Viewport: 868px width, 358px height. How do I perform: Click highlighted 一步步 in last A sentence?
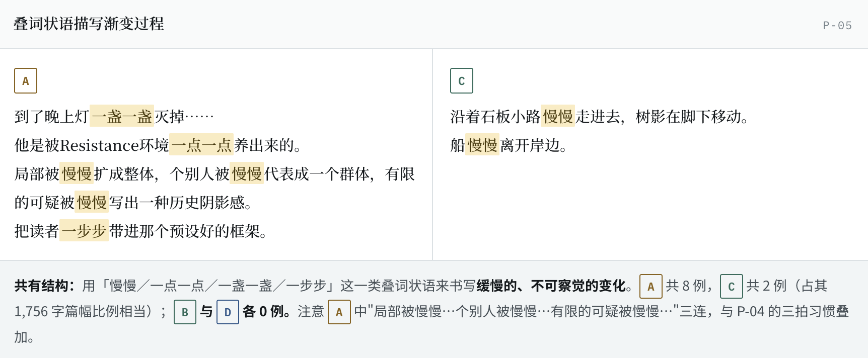click(x=84, y=231)
